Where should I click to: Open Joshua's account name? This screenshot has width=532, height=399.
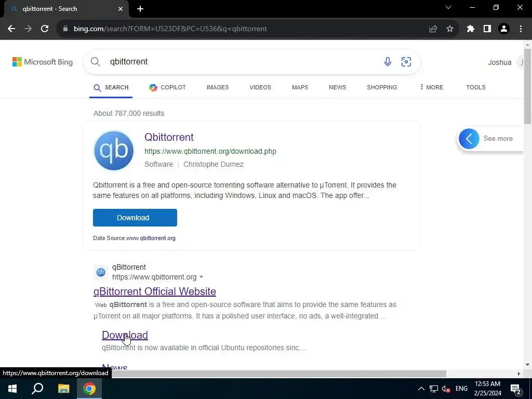[x=499, y=62]
